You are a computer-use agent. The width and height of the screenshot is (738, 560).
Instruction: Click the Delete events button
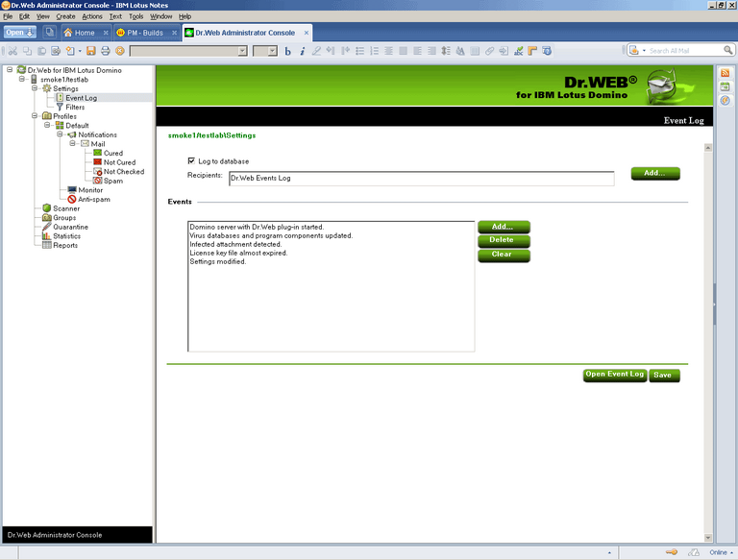(x=504, y=240)
